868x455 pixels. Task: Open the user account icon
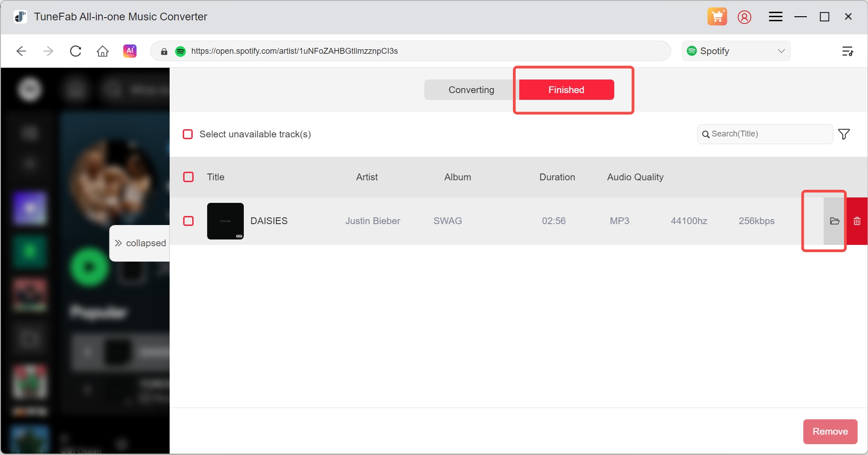point(745,17)
